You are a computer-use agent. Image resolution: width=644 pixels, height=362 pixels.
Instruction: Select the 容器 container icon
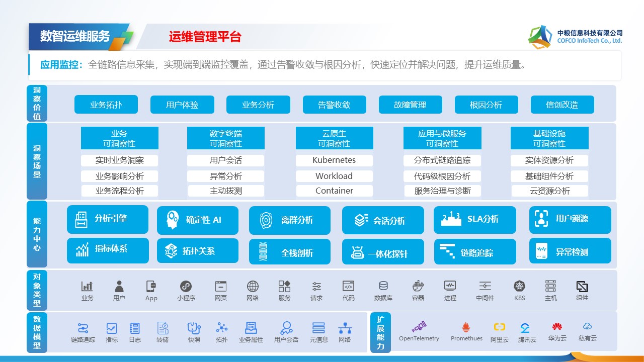pos(418,287)
